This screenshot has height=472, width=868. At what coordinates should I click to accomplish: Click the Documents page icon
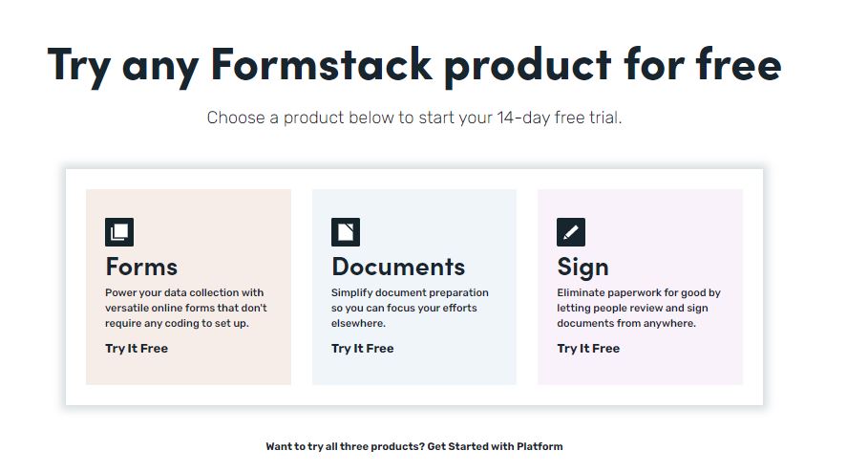click(346, 232)
